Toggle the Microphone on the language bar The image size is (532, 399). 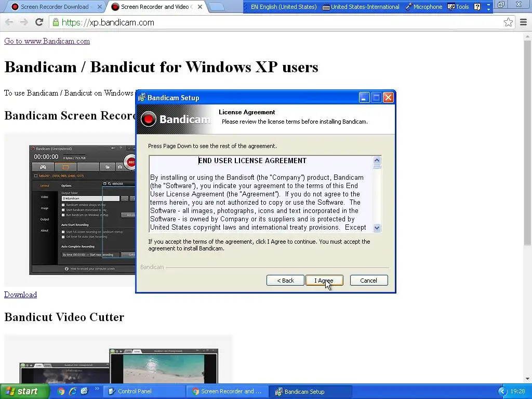click(x=424, y=7)
